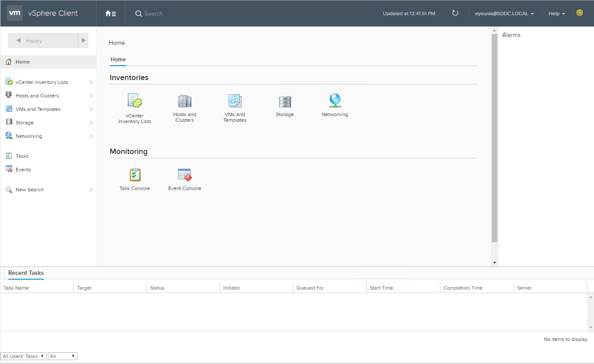Open the All Users' Tasks filter dropdown
The image size is (594, 364).
click(x=23, y=356)
